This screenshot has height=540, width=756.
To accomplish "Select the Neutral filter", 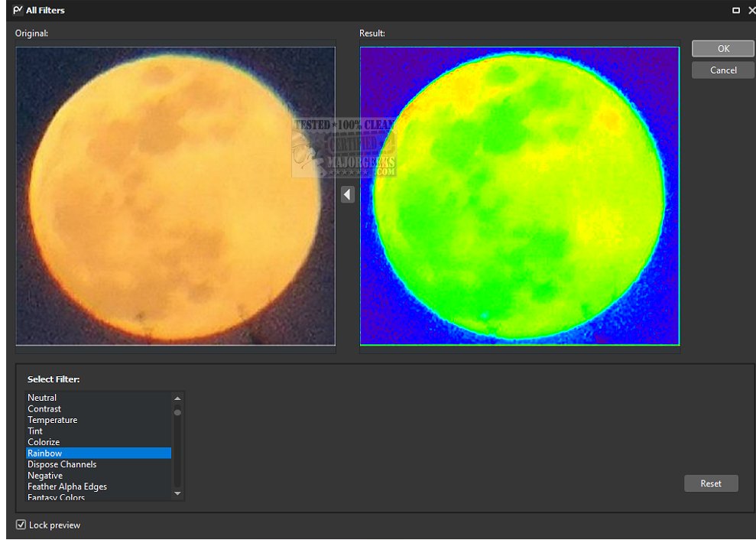I will click(x=42, y=398).
